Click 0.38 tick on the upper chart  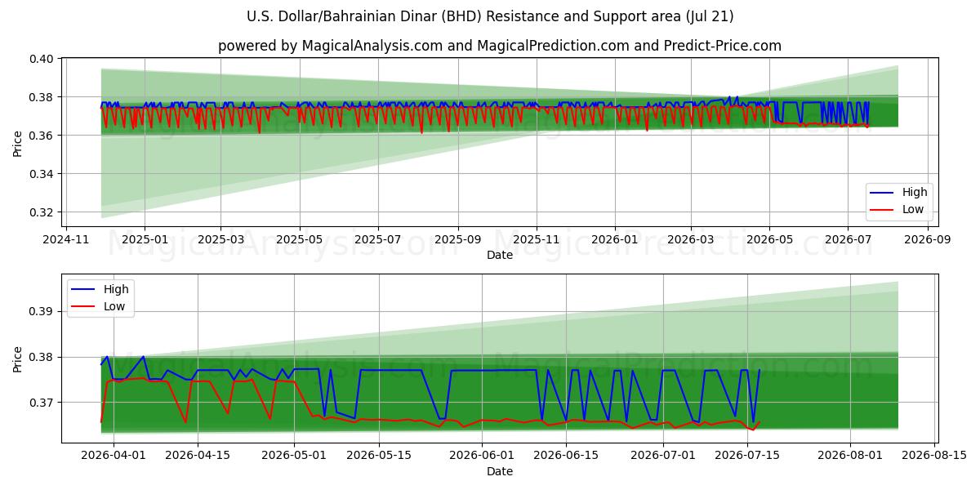[x=43, y=97]
